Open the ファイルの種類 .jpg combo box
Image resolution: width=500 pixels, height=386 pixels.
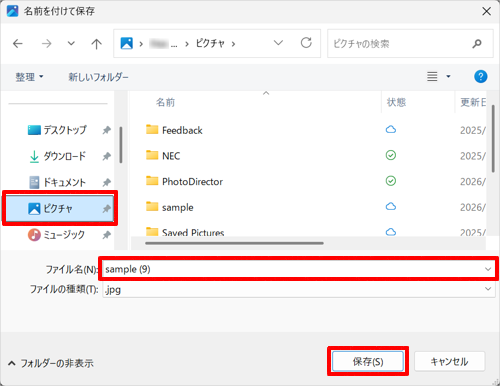click(299, 289)
